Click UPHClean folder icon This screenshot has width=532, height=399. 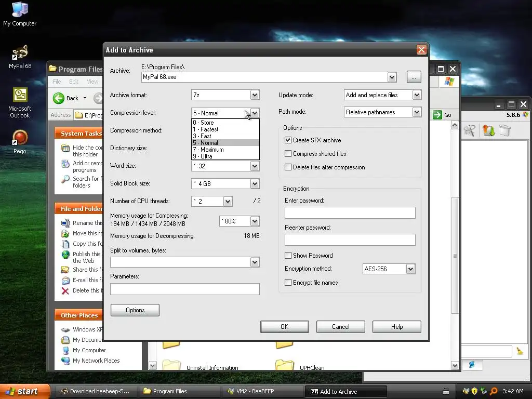click(x=284, y=365)
